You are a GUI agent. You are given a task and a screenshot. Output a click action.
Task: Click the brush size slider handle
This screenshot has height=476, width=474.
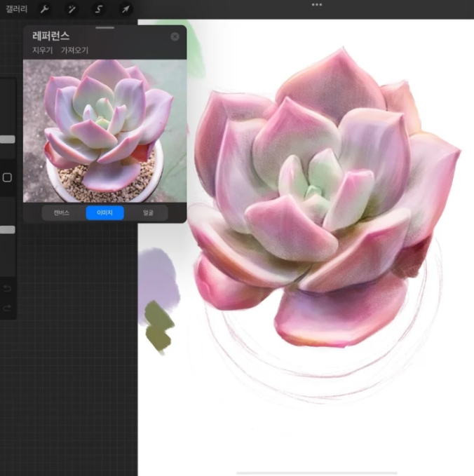pos(7,140)
